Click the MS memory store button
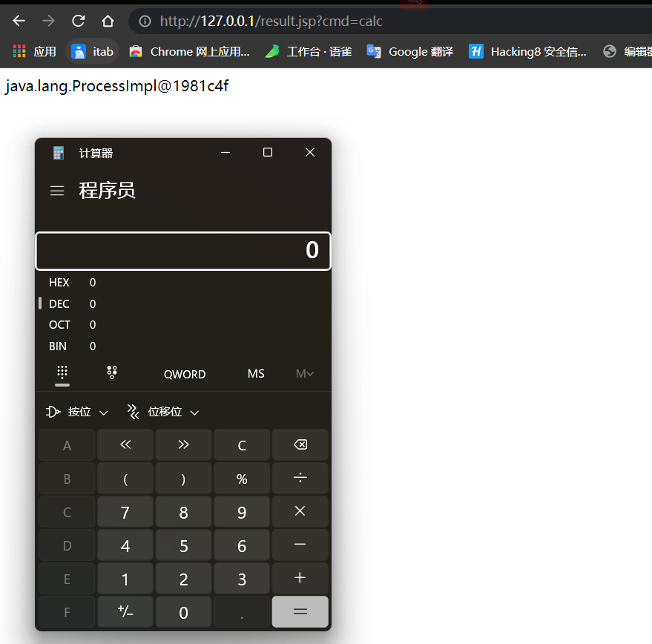The image size is (652, 644). [x=256, y=374]
